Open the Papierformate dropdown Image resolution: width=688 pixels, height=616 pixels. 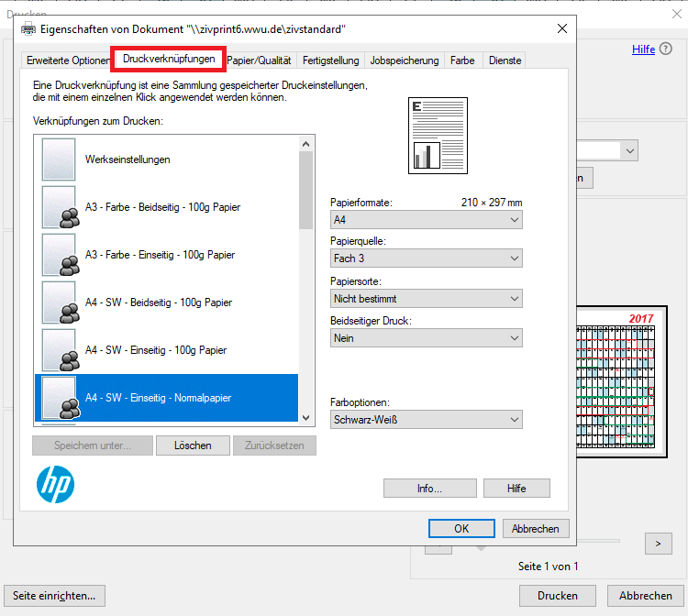click(426, 220)
